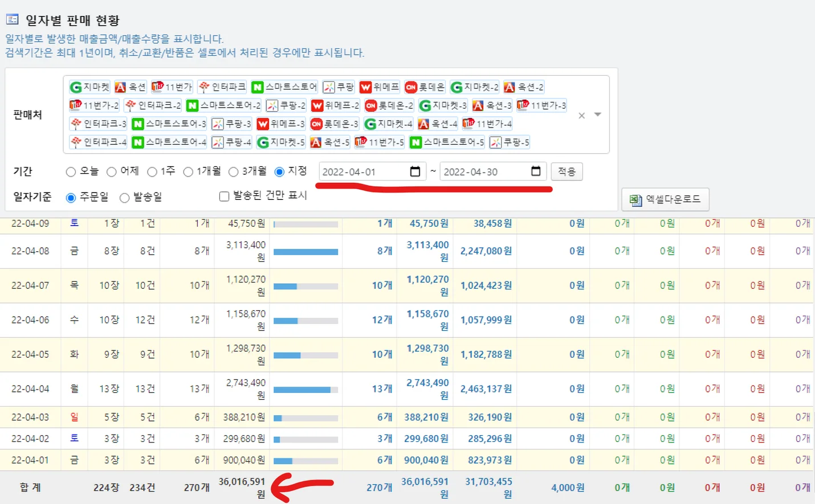Expand the 판매처 selector dropdown arrow

598,114
